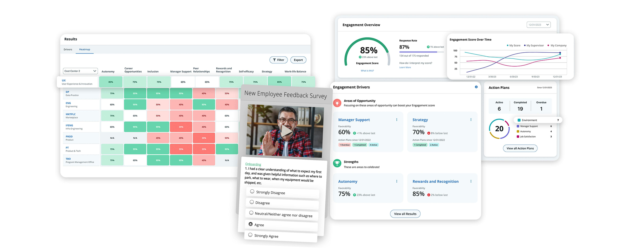644x251 pixels.
Task: Click Engagement Drivers info icon
Action: pyautogui.click(x=476, y=87)
